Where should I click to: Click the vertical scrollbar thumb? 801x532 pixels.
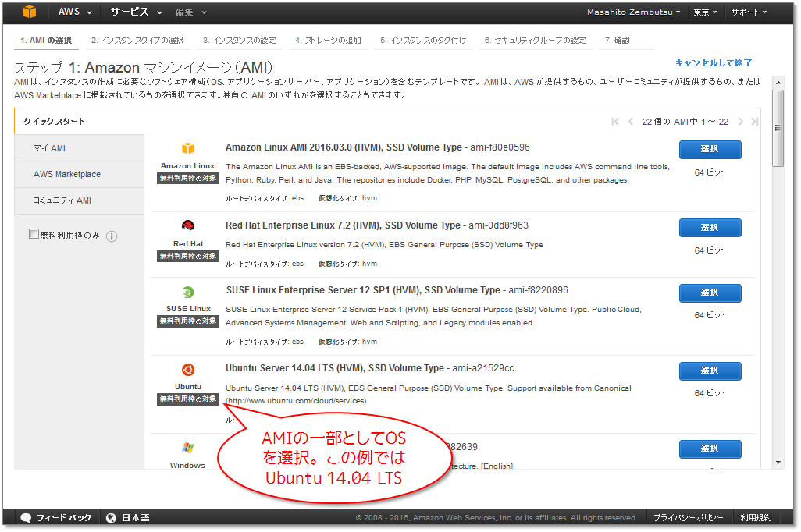point(778,128)
